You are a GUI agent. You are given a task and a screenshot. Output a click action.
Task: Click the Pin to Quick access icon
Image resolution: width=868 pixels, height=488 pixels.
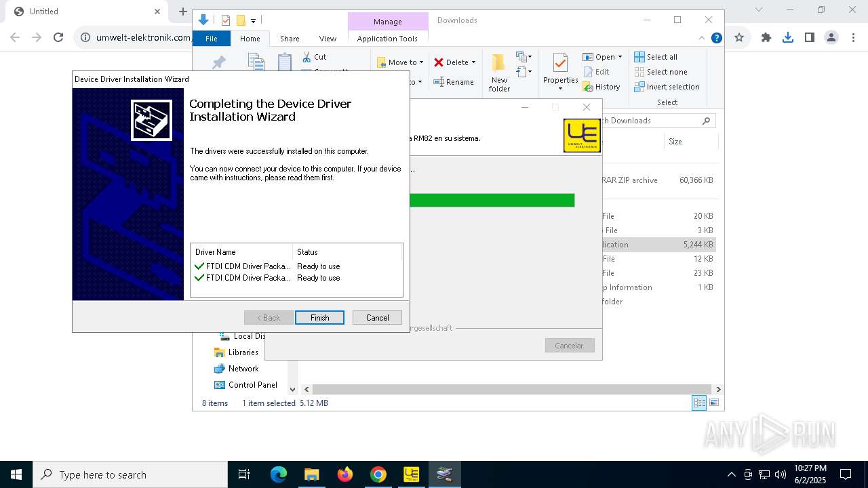(x=219, y=63)
